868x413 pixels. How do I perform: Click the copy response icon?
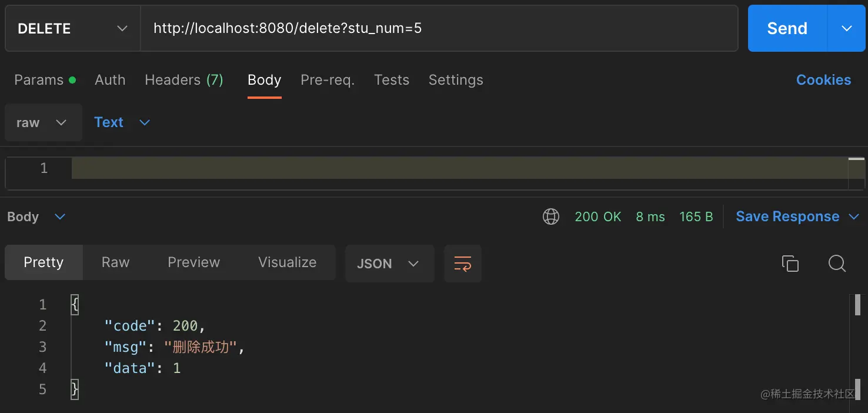(x=790, y=263)
